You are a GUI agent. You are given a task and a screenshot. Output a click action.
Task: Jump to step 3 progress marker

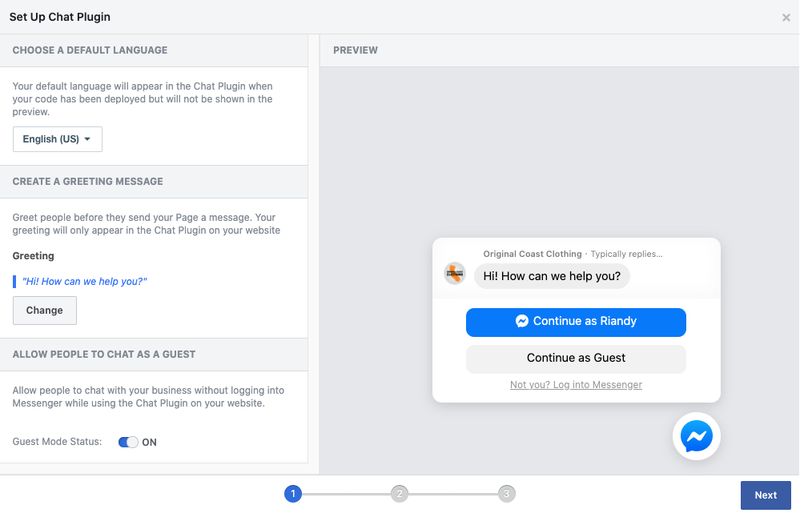[506, 494]
